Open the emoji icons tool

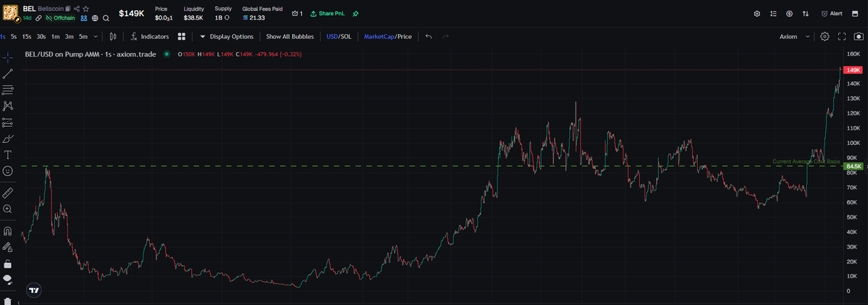click(x=8, y=171)
